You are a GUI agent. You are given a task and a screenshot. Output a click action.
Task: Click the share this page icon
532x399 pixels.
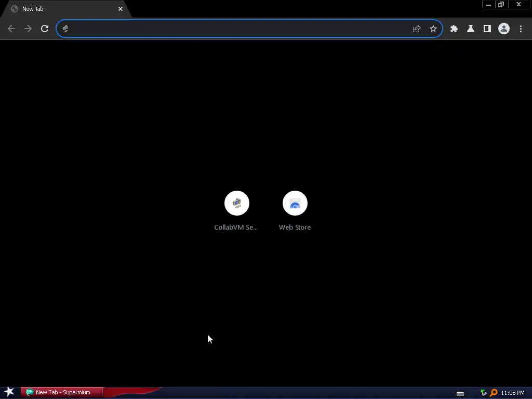417,29
